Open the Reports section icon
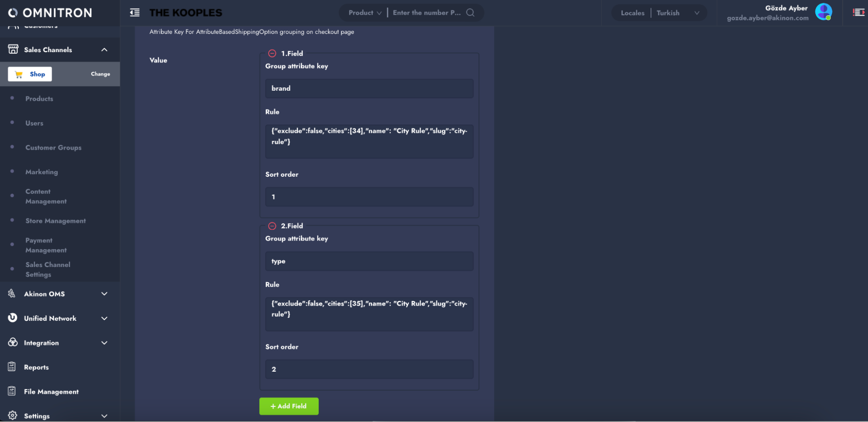The width and height of the screenshot is (868, 422). tap(12, 367)
